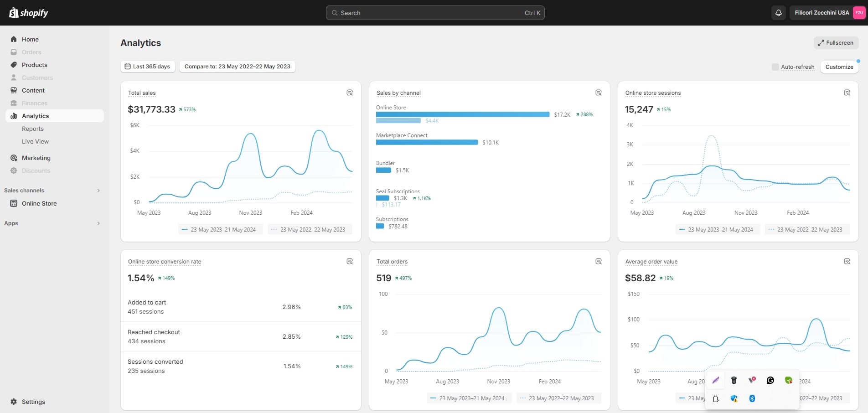Viewport: 868px width, 413px height.
Task: Open Total orders report icon
Action: tap(599, 261)
